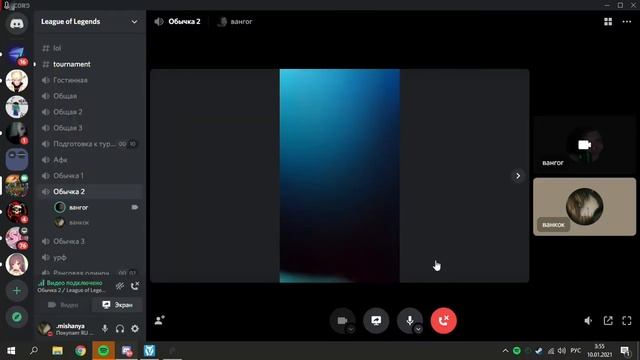Open File Explorer from taskbar
Viewport: 640px width, 360px height.
(x=57, y=351)
